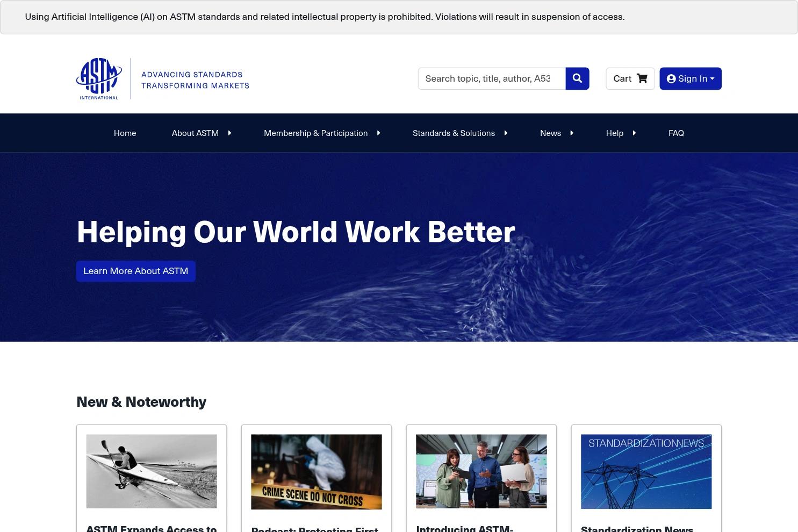Expand Standards & Solutions arrow
The width and height of the screenshot is (798, 532).
coord(506,133)
